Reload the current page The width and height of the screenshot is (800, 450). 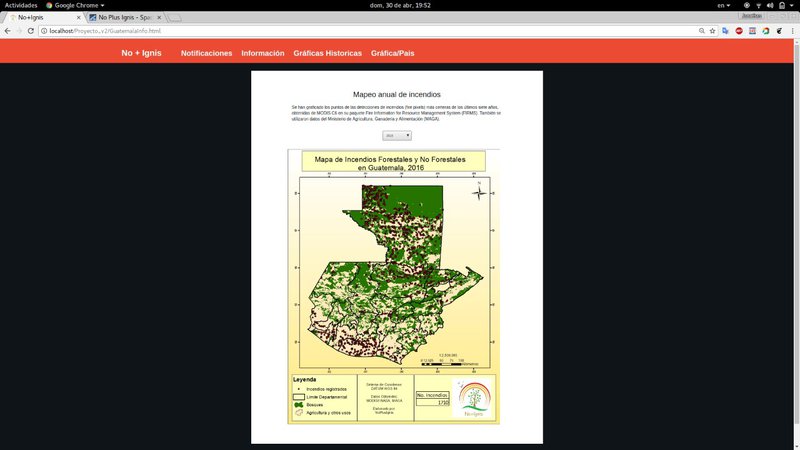click(31, 31)
